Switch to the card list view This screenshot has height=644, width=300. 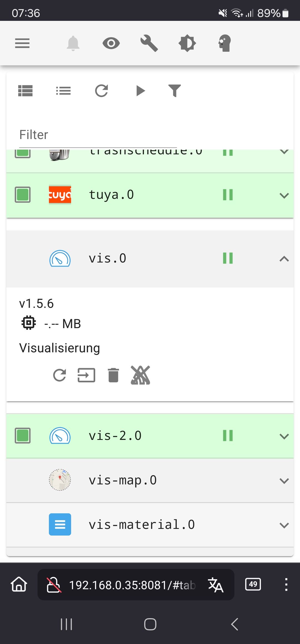pyautogui.click(x=25, y=91)
